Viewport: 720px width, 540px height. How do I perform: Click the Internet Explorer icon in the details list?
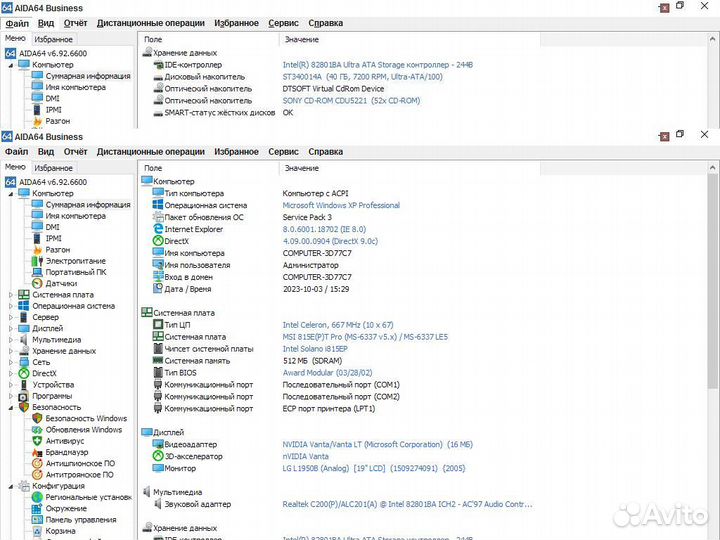pyautogui.click(x=158, y=229)
